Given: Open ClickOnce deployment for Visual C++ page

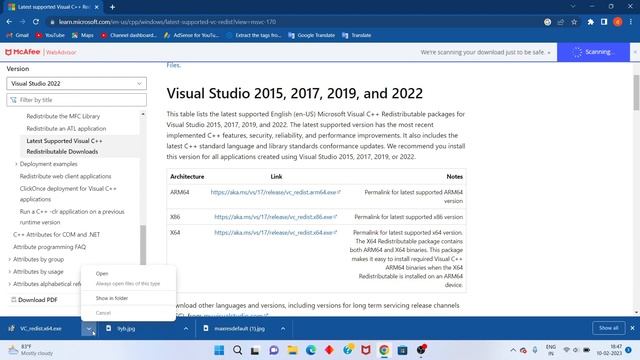Looking at the screenshot, I should point(68,194).
